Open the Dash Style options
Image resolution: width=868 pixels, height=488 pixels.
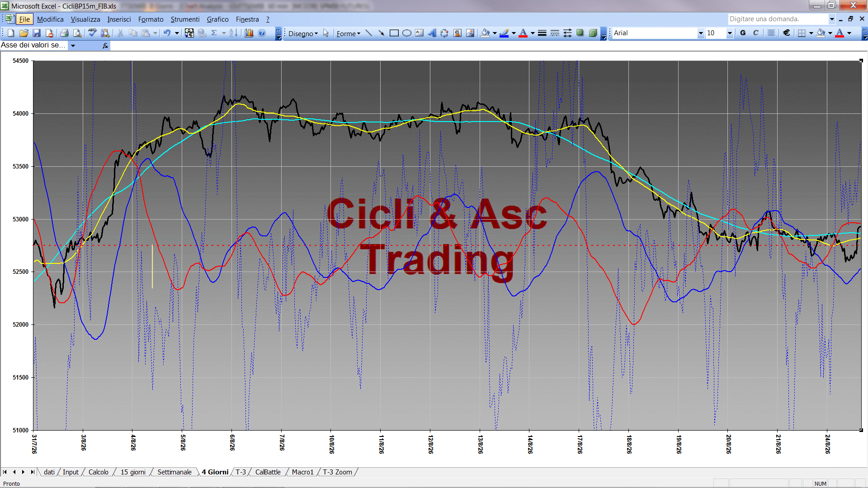click(555, 33)
